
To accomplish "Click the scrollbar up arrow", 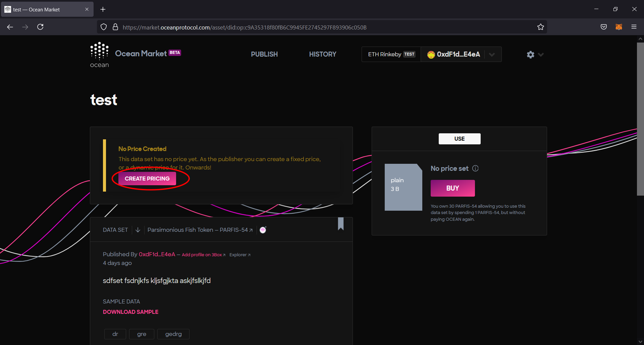I will click(640, 39).
